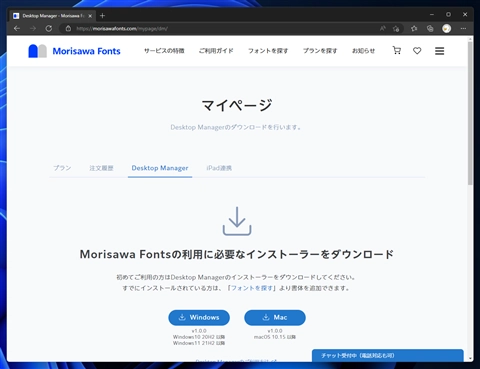Switch to the プラン tab

[62, 168]
